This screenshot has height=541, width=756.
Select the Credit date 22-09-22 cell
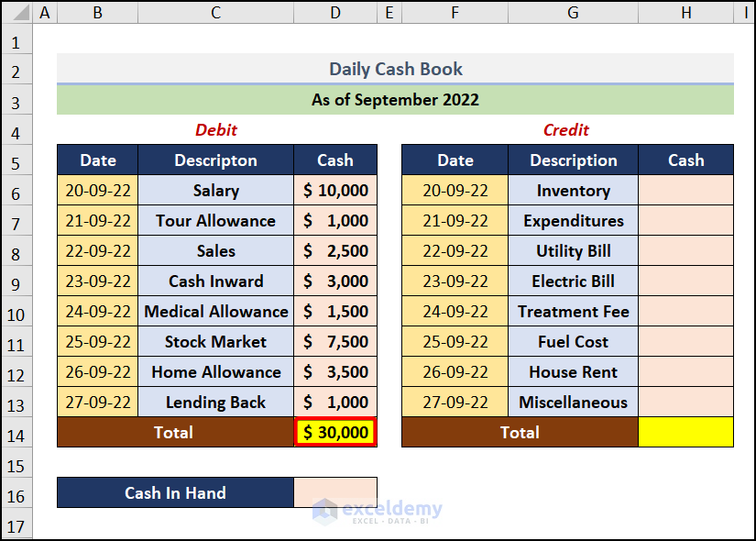(x=455, y=251)
